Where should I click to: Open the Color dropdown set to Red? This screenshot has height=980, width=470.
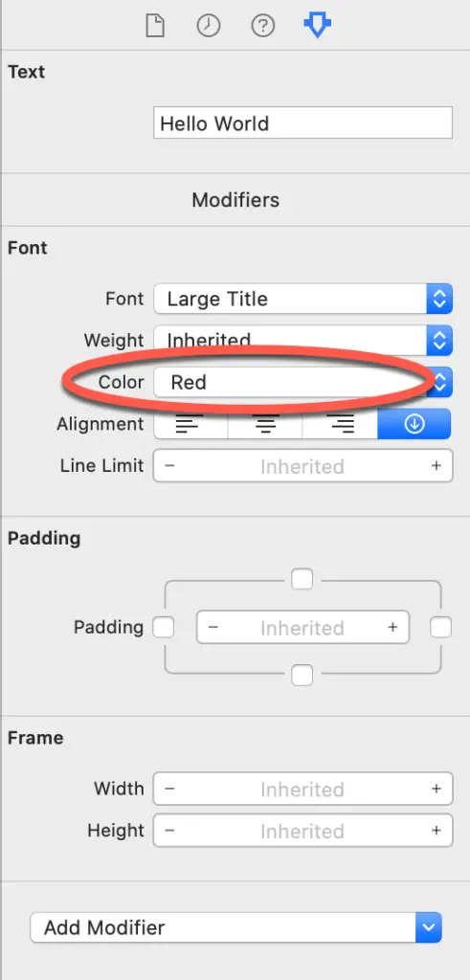click(302, 382)
